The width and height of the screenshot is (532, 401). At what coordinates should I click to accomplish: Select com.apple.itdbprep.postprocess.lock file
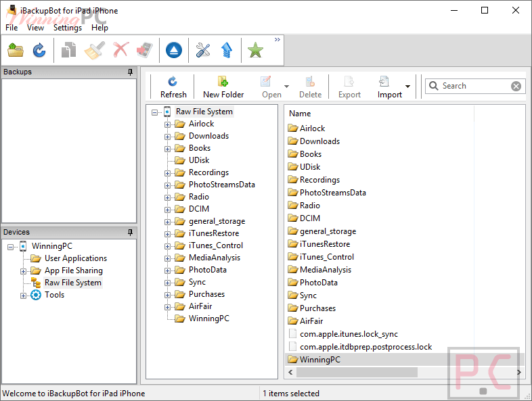coord(365,347)
